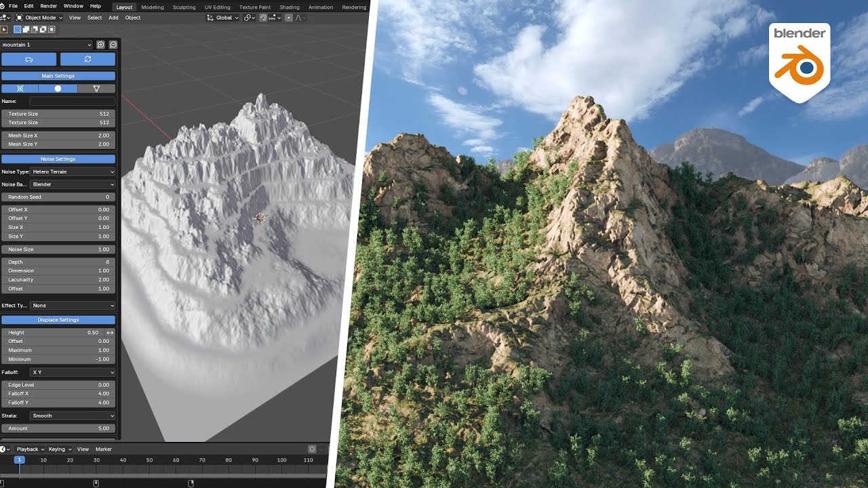Open the File menu
The height and width of the screenshot is (488, 868).
click(x=13, y=6)
